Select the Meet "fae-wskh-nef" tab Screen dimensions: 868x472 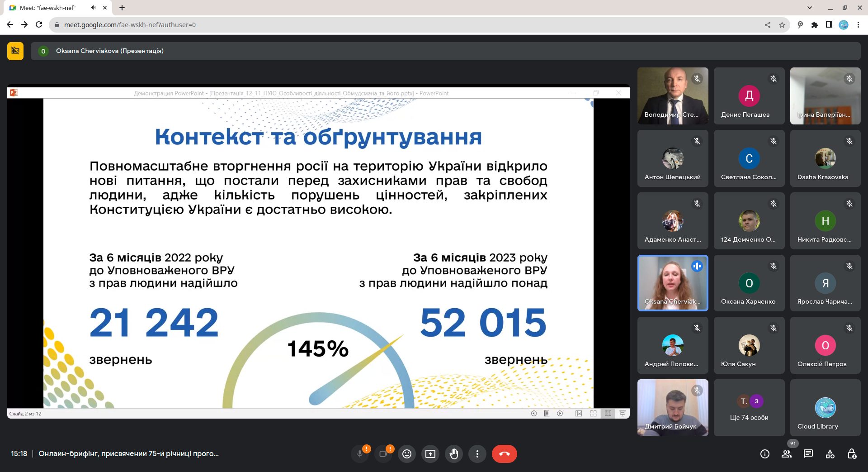(x=50, y=8)
